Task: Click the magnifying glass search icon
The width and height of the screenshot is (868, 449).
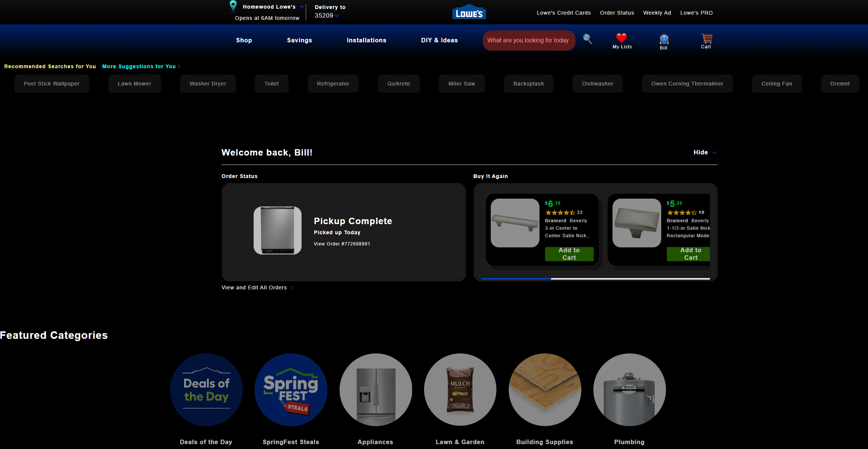Action: click(587, 39)
